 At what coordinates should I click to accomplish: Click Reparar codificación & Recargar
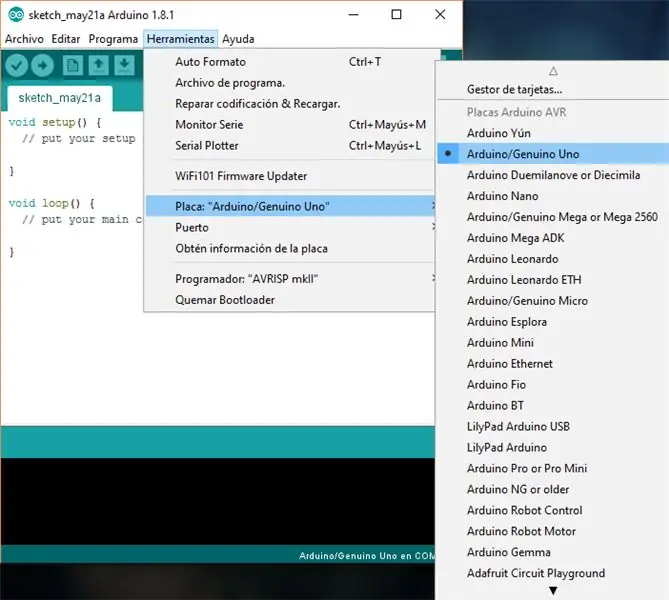pyautogui.click(x=290, y=104)
